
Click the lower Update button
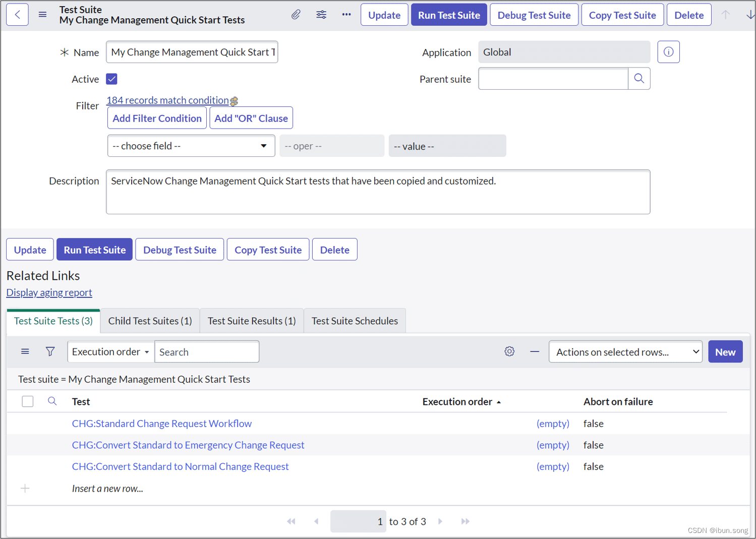point(30,250)
